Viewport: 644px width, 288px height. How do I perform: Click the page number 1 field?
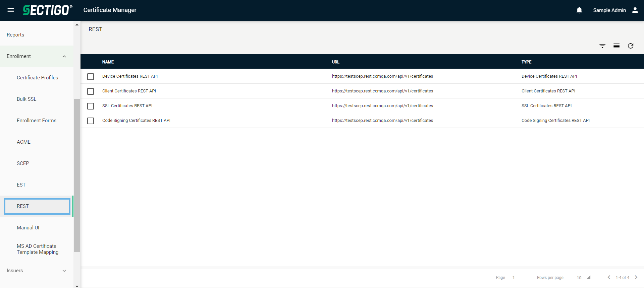[x=514, y=278]
